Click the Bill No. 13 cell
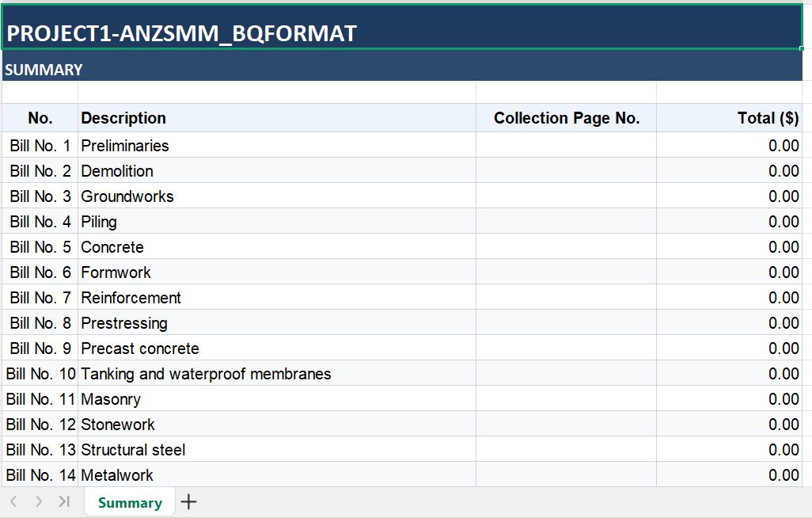Screen dimensions: 812x518 click(x=40, y=450)
